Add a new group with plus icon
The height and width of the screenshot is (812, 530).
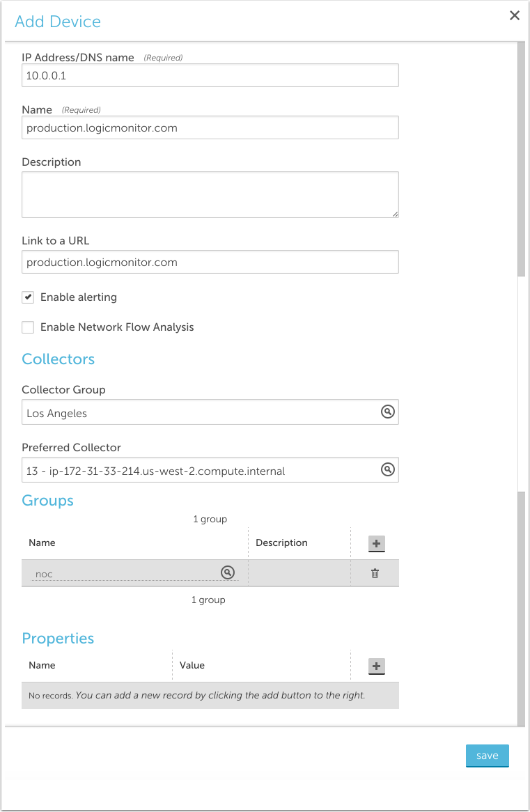click(x=376, y=544)
